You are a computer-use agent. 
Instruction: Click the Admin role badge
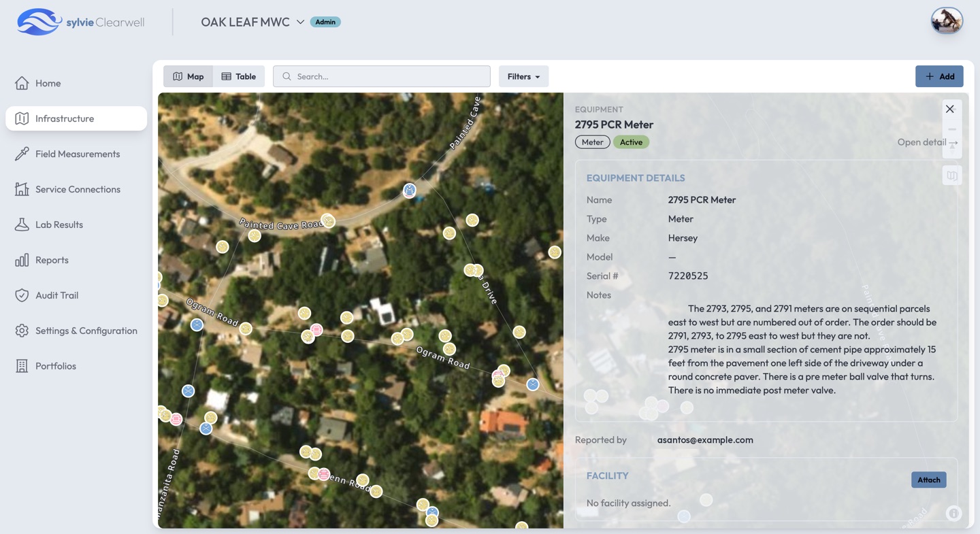(325, 22)
